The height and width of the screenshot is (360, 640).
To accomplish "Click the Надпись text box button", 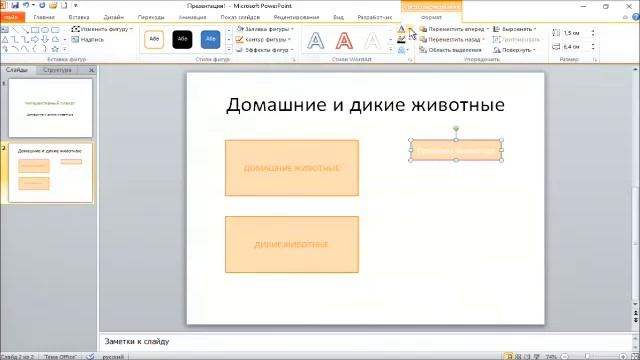I will [x=88, y=40].
